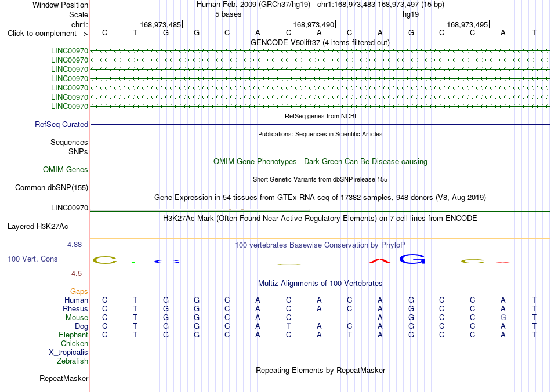Open the GTEx Gene Expression in 54 tissues title

tap(320, 197)
